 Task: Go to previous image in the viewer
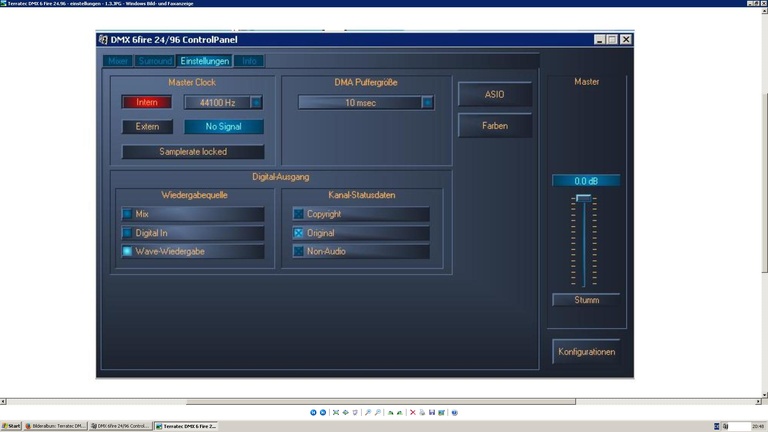point(313,412)
